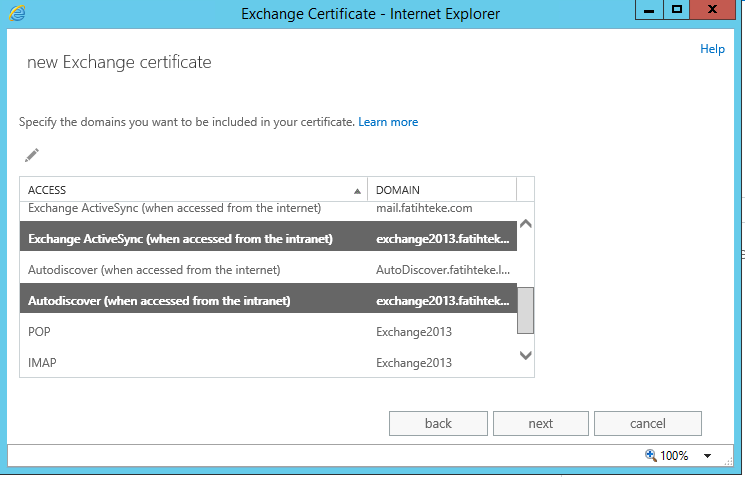Image resolution: width=745 pixels, height=477 pixels.
Task: Cancel the new certificate wizard
Action: pos(647,423)
